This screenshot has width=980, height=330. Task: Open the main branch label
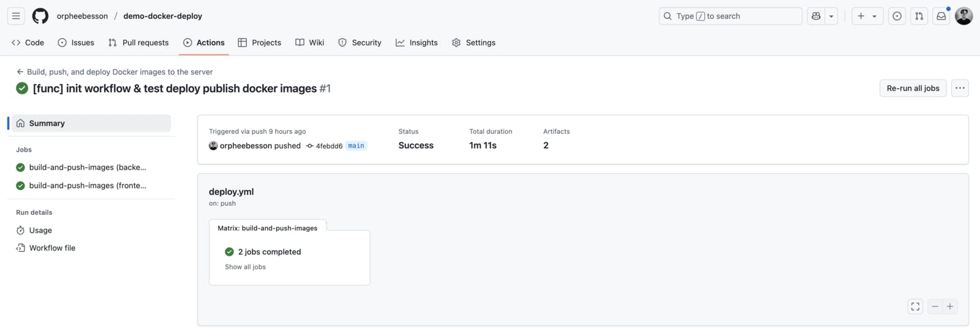click(356, 146)
